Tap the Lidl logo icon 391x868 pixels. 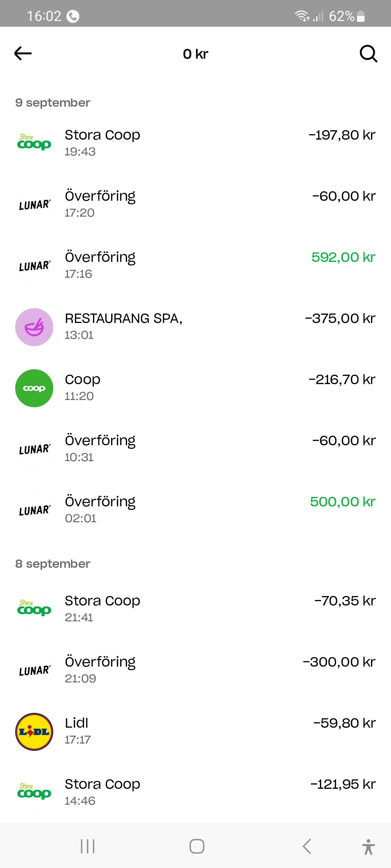point(34,732)
